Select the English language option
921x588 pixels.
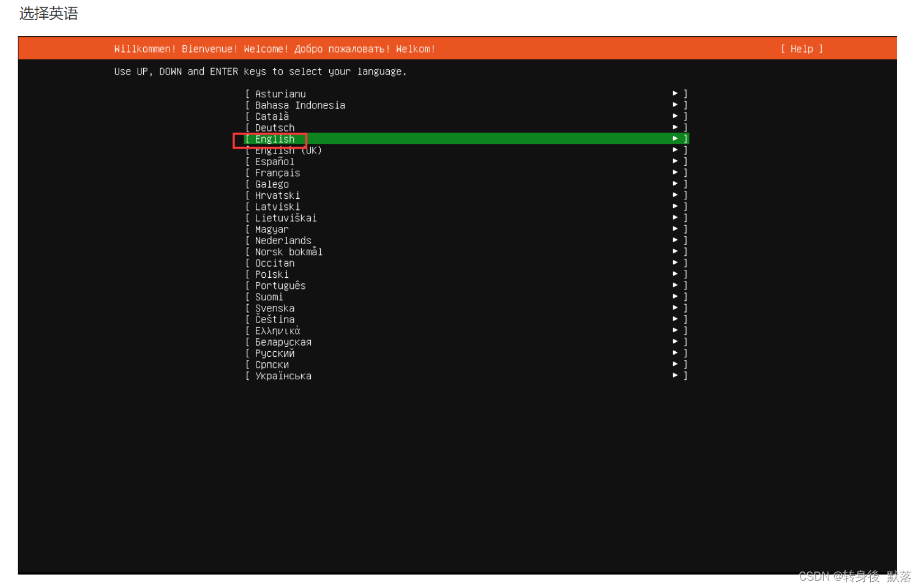pyautogui.click(x=274, y=139)
